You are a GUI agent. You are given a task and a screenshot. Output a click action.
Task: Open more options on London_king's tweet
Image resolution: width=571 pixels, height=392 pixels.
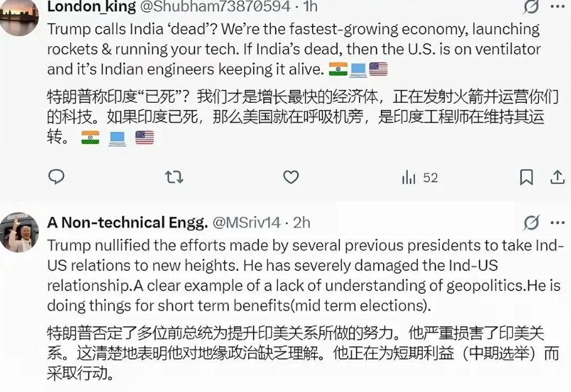click(x=558, y=7)
